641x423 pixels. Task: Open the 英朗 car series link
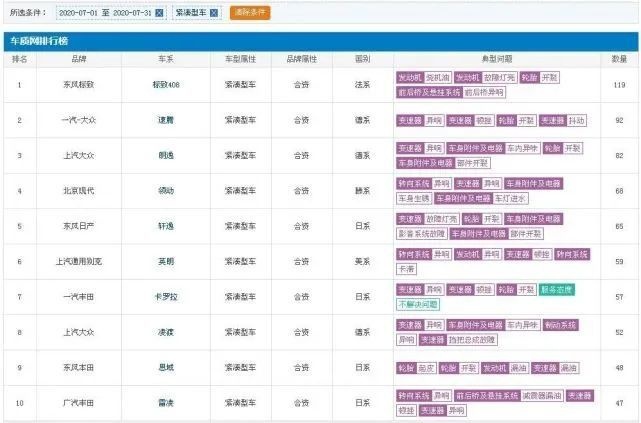click(166, 262)
